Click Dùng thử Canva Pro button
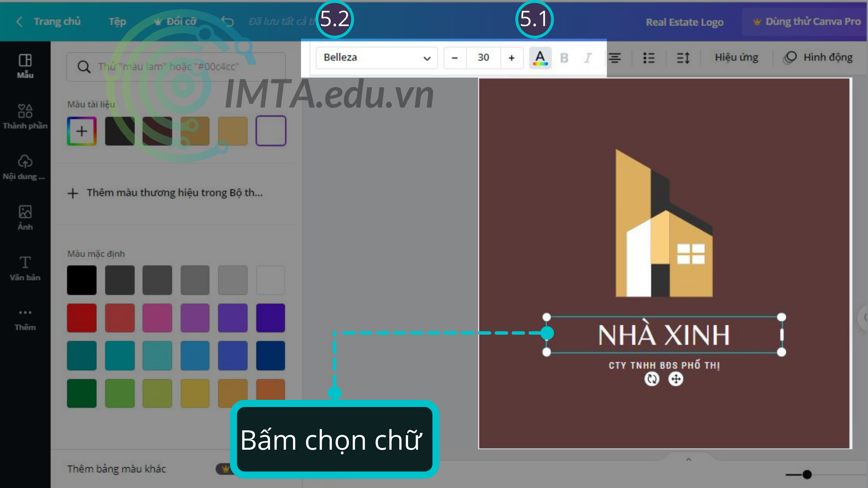Image resolution: width=868 pixels, height=488 pixels. (806, 22)
